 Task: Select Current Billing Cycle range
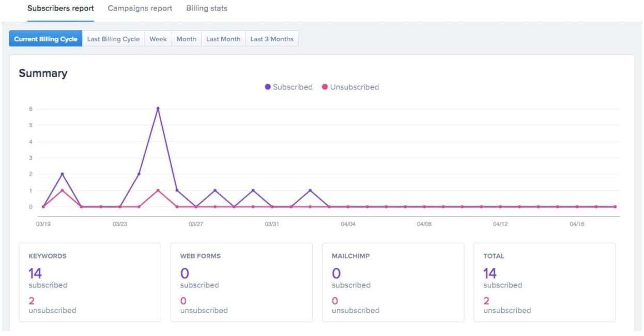(x=45, y=39)
